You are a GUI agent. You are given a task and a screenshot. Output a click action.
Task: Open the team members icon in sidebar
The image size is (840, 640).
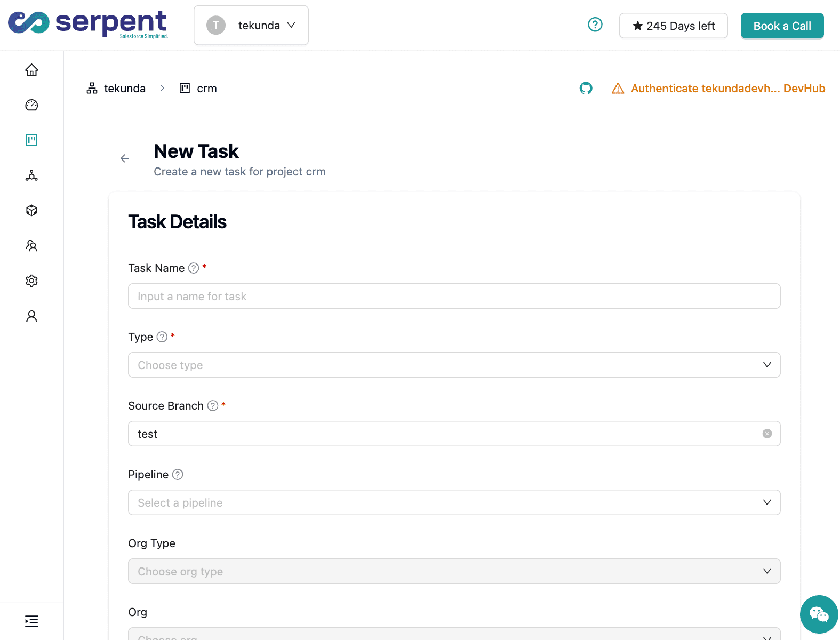(x=31, y=246)
